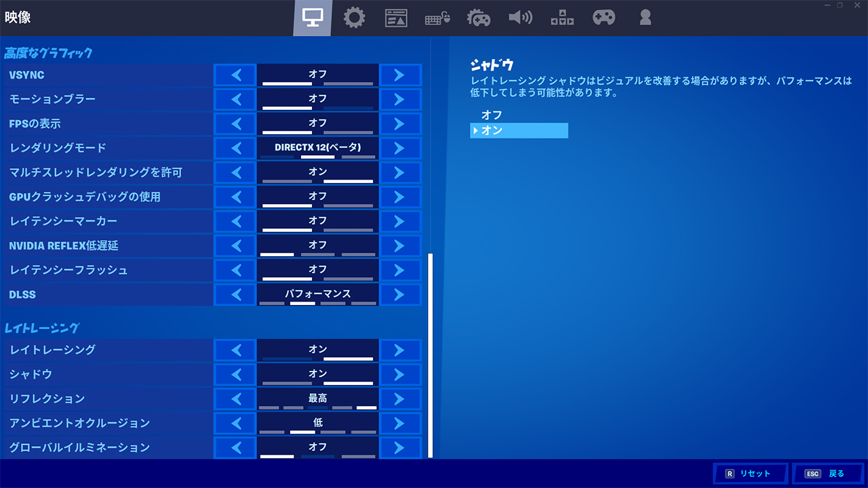Click left arrow for レイテンシーフラッシュ
This screenshot has height=488, width=868.
[x=235, y=270]
